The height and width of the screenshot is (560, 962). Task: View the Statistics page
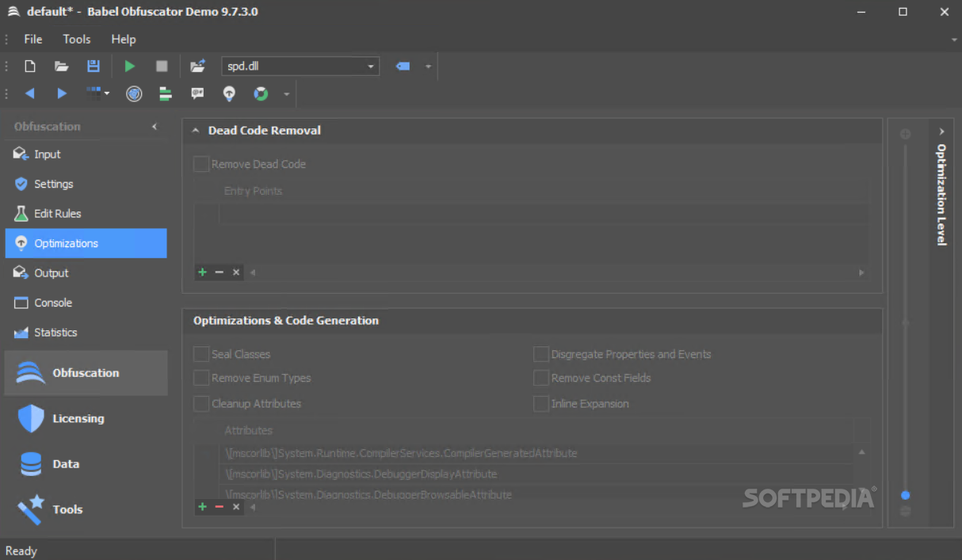pyautogui.click(x=86, y=333)
